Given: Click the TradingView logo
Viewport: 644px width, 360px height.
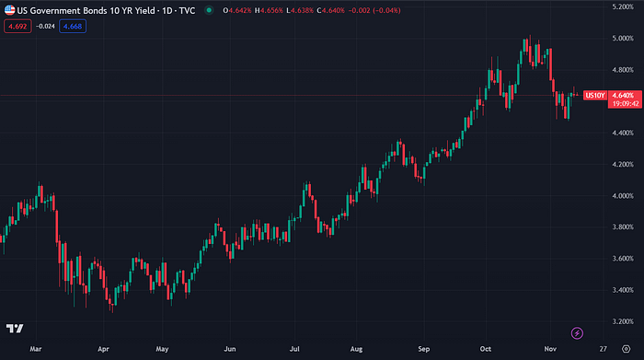Looking at the screenshot, I should pyautogui.click(x=15, y=329).
